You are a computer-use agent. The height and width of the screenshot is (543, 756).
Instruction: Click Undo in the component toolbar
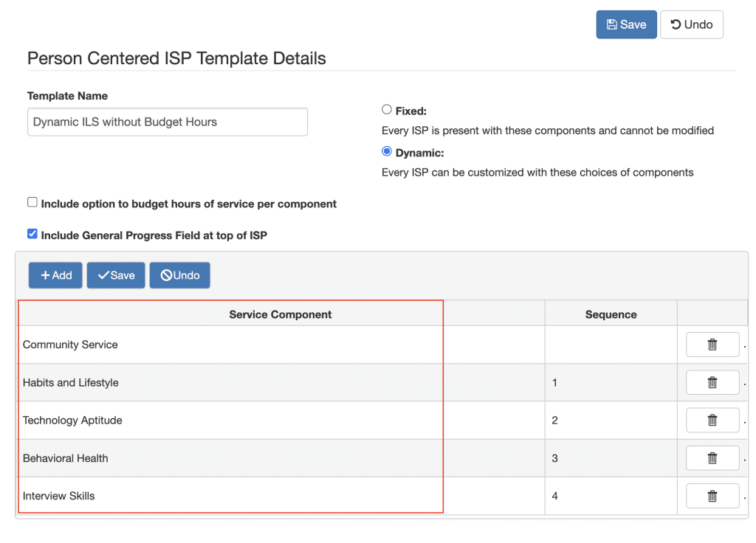179,275
